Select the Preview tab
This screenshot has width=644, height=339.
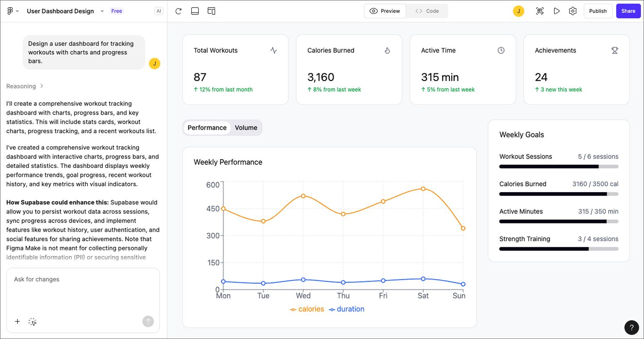coord(385,11)
